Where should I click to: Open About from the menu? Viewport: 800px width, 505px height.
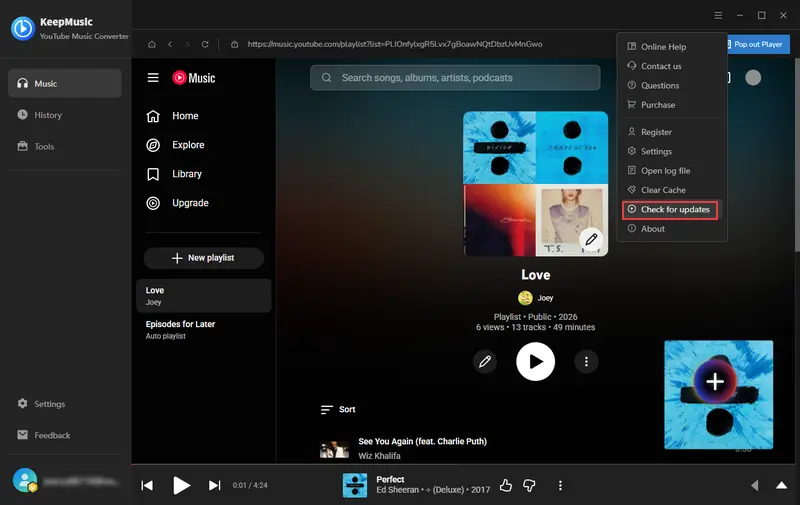672,229
